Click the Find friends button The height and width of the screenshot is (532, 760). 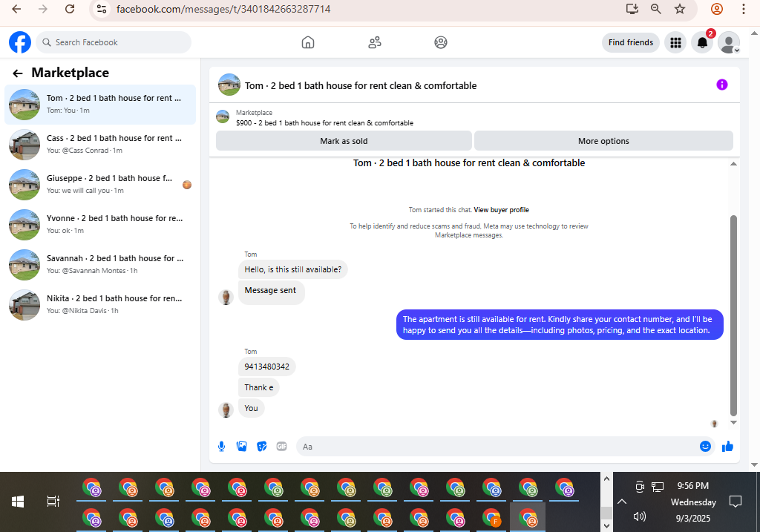(631, 42)
